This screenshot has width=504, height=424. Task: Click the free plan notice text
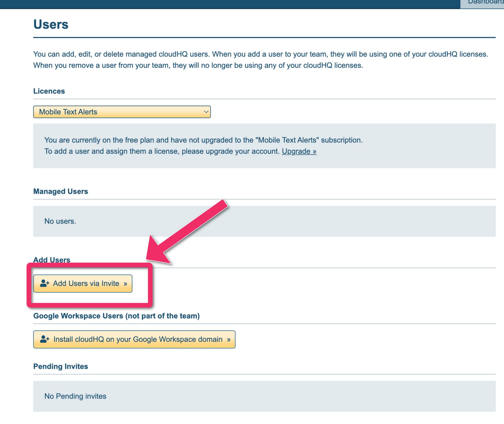tap(203, 146)
